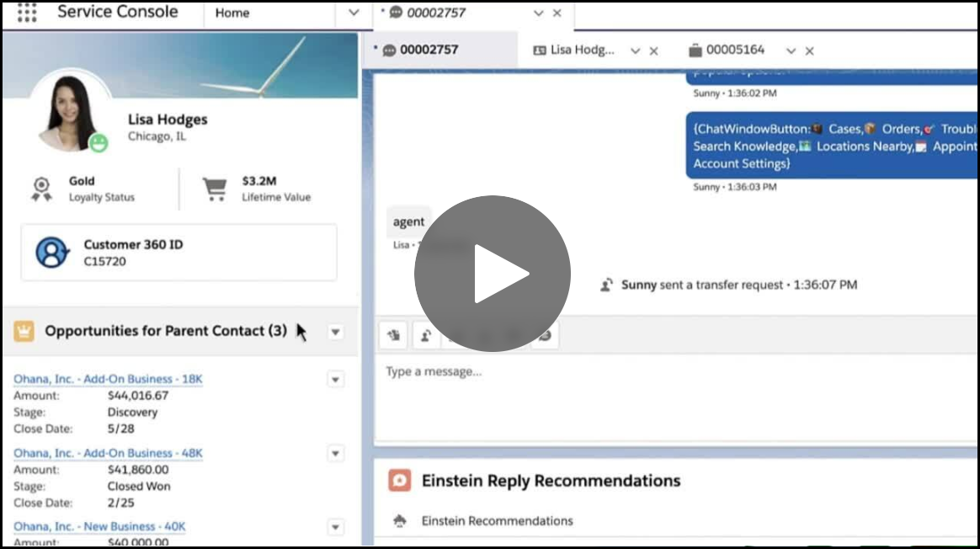Click the $3.2M Lifetime Value figure
The image size is (980, 549).
(259, 181)
